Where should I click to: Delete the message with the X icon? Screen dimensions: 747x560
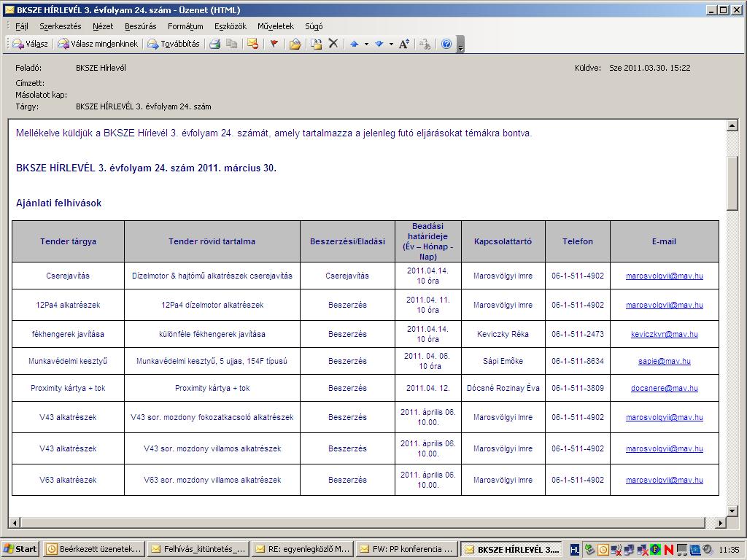point(333,44)
